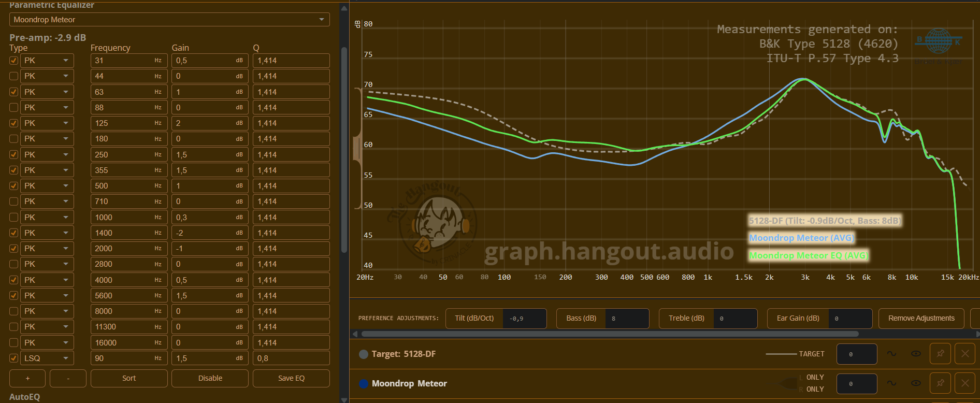Open the LSQ filter type dropdown
This screenshot has width=980, height=403.
[47, 358]
